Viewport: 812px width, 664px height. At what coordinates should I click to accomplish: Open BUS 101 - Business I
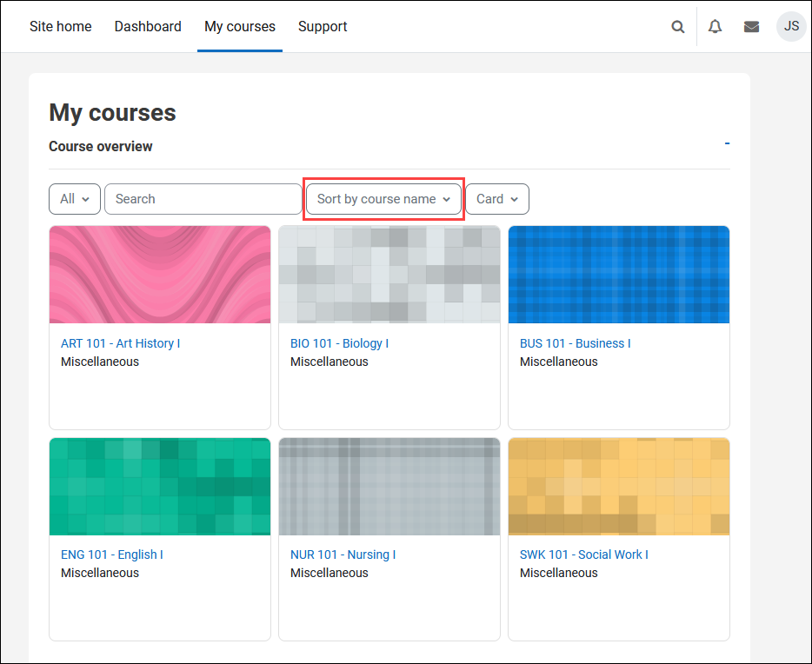[x=576, y=343]
